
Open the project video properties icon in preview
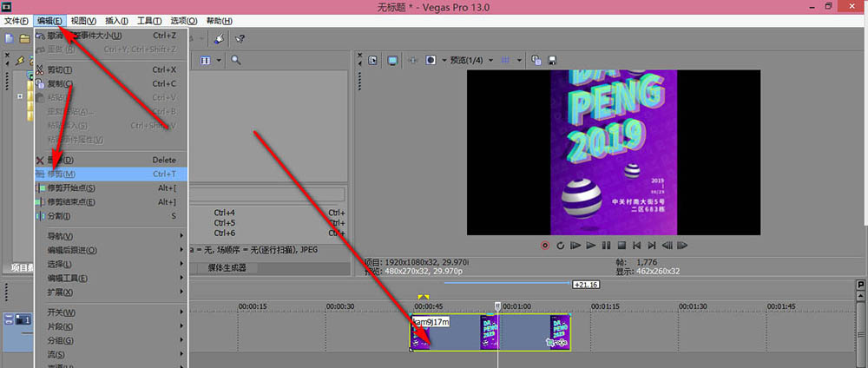[x=372, y=60]
